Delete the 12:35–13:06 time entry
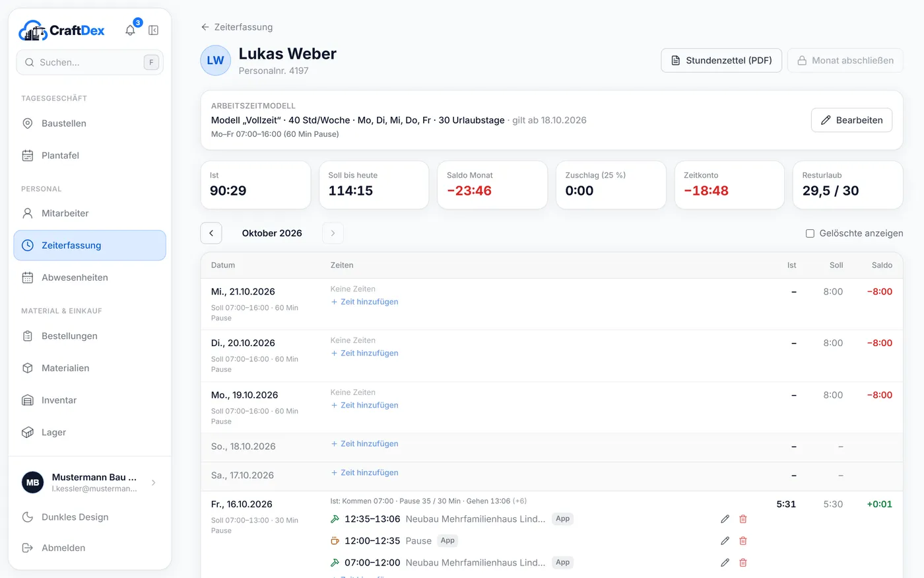This screenshot has height=578, width=924. tap(743, 519)
